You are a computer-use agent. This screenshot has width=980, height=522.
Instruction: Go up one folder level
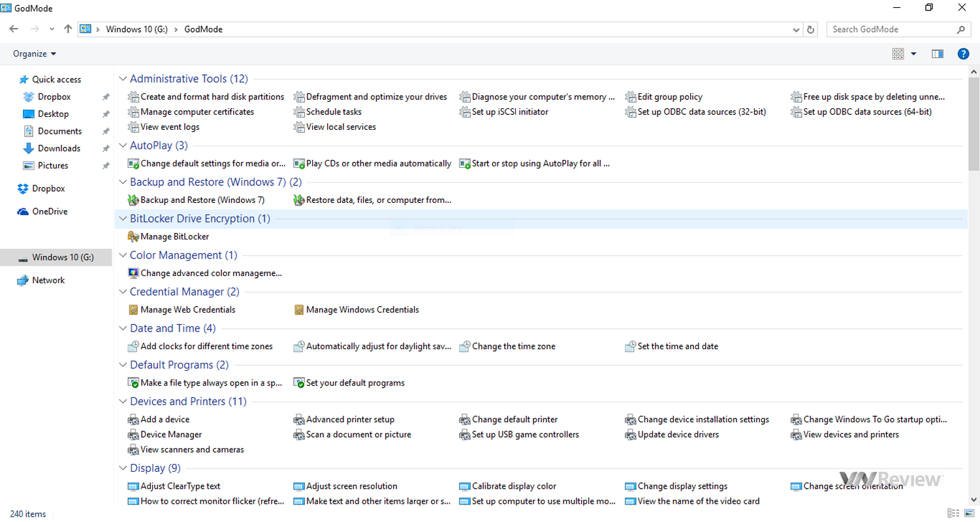point(68,29)
